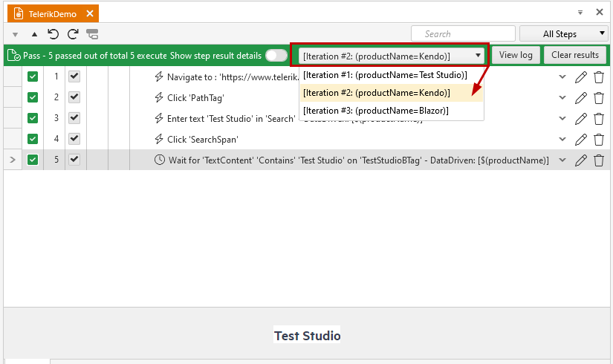This screenshot has width=613, height=364.
Task: Edit Click 'PathTag' step with pencil
Action: [581, 98]
